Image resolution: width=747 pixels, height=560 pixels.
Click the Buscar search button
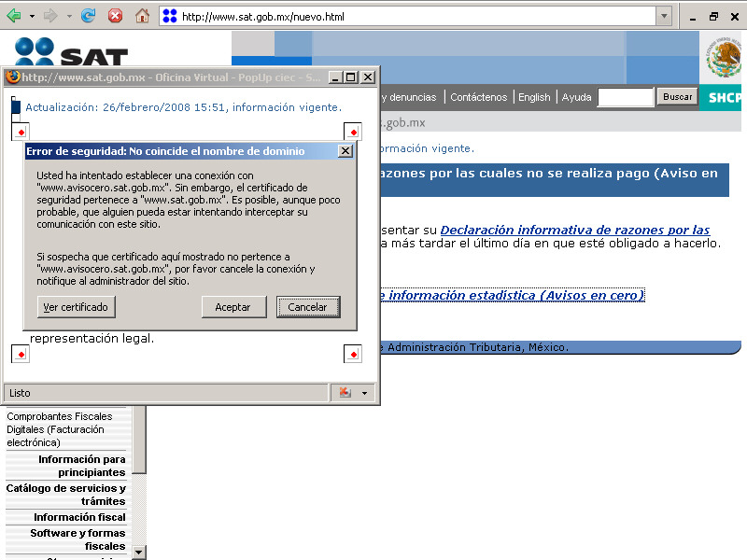(x=678, y=97)
